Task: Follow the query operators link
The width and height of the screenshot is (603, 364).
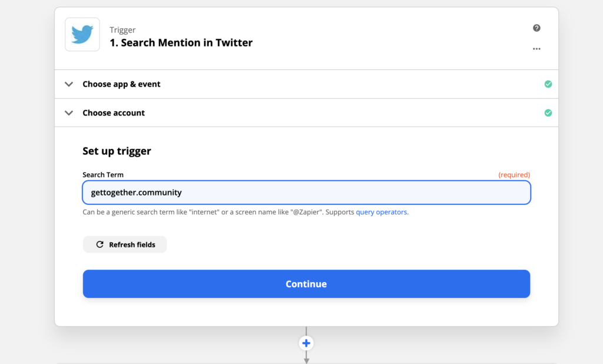Action: [x=382, y=212]
